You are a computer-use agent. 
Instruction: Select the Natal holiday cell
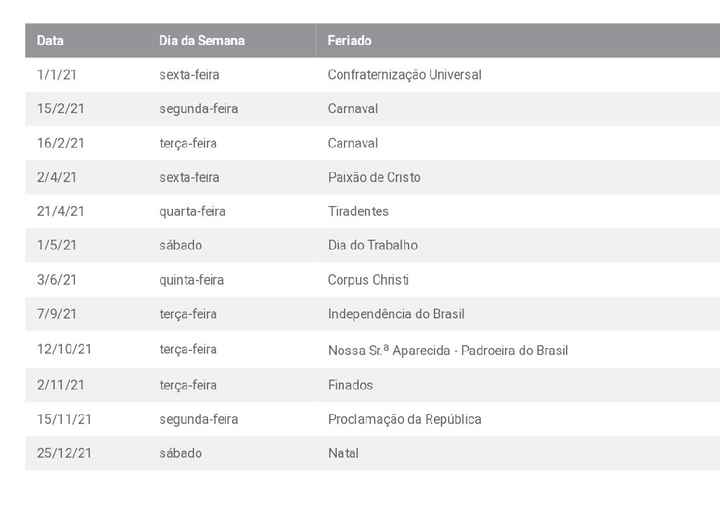(x=343, y=453)
